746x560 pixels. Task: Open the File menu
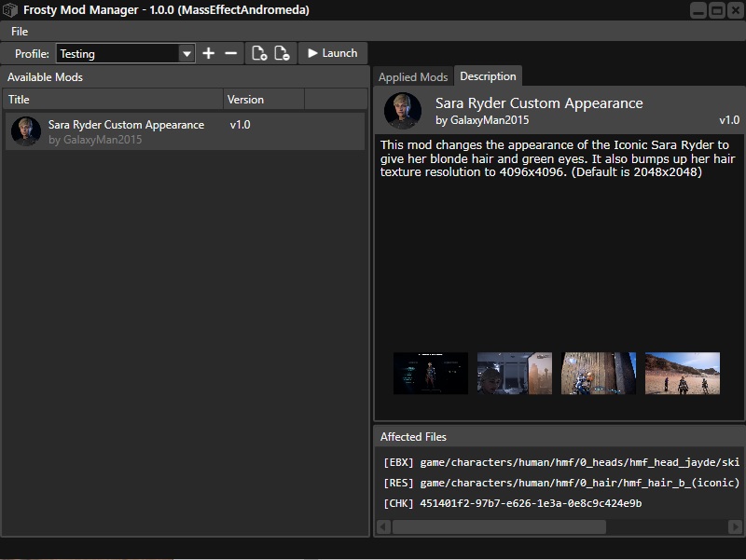click(20, 32)
